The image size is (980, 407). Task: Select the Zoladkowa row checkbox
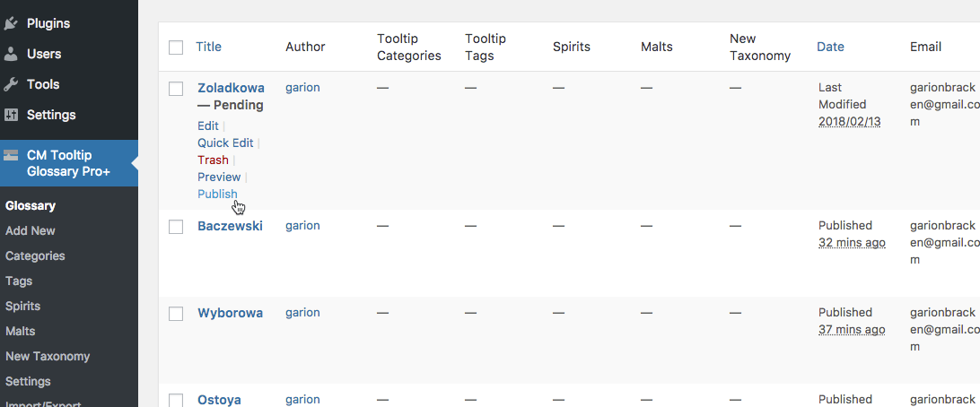coord(176,89)
